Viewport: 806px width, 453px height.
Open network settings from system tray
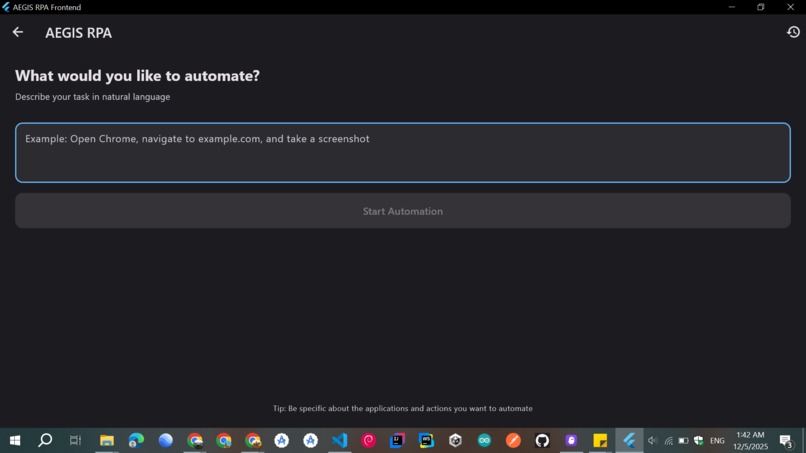[x=668, y=441]
